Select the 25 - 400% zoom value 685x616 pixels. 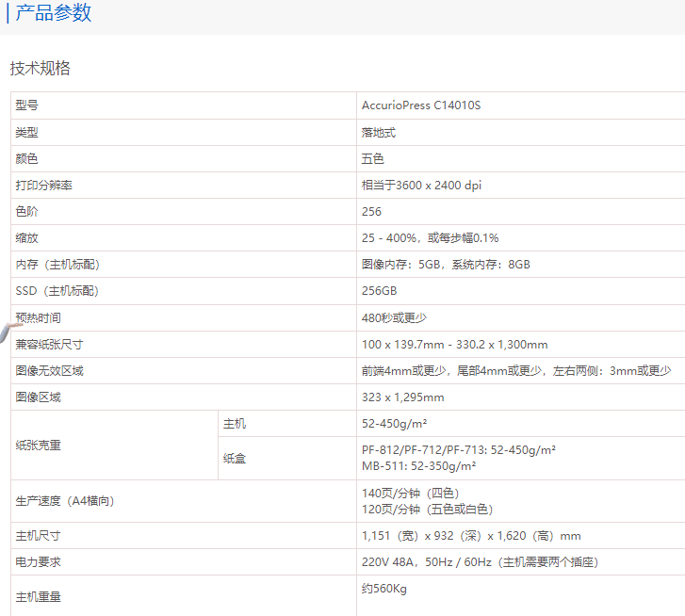[431, 238]
